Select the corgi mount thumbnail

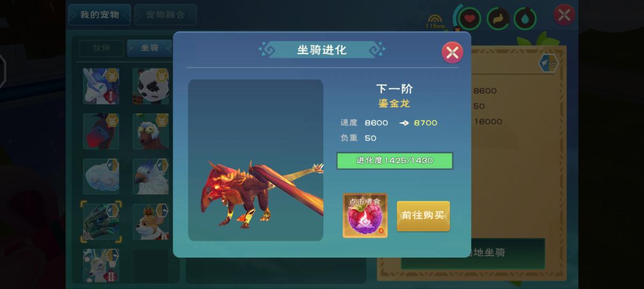point(151,222)
